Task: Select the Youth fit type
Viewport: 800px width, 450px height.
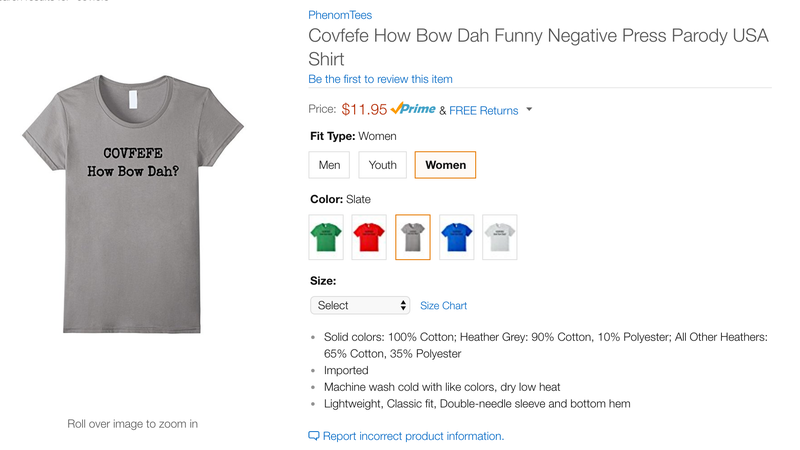Action: point(383,165)
